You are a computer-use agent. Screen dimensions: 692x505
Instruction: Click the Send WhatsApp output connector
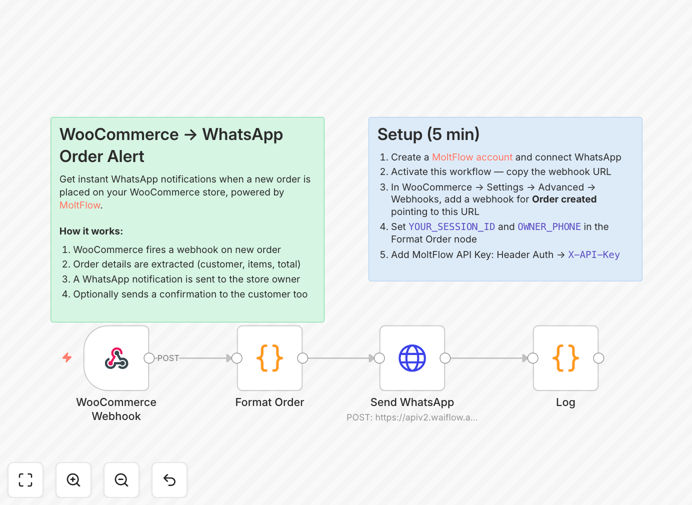tap(445, 358)
